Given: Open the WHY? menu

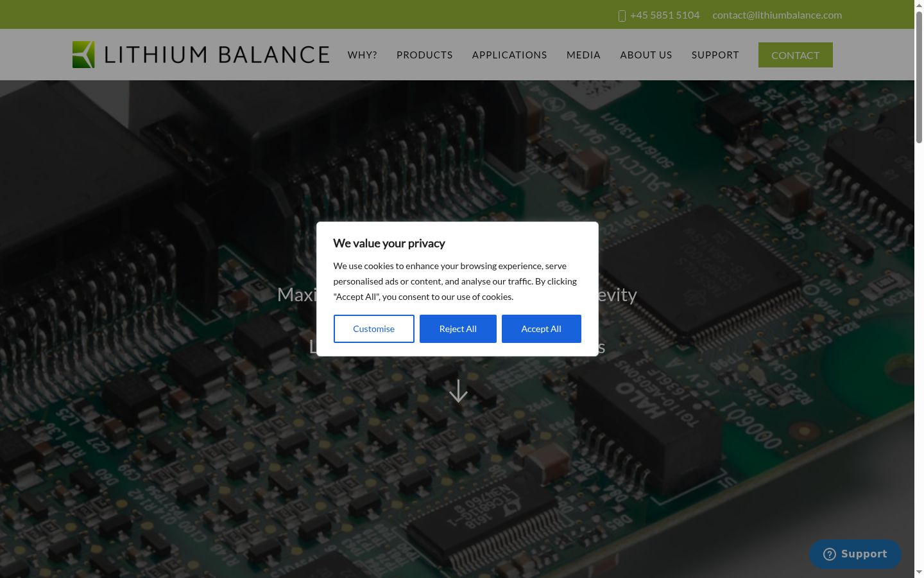Looking at the screenshot, I should pos(363,55).
